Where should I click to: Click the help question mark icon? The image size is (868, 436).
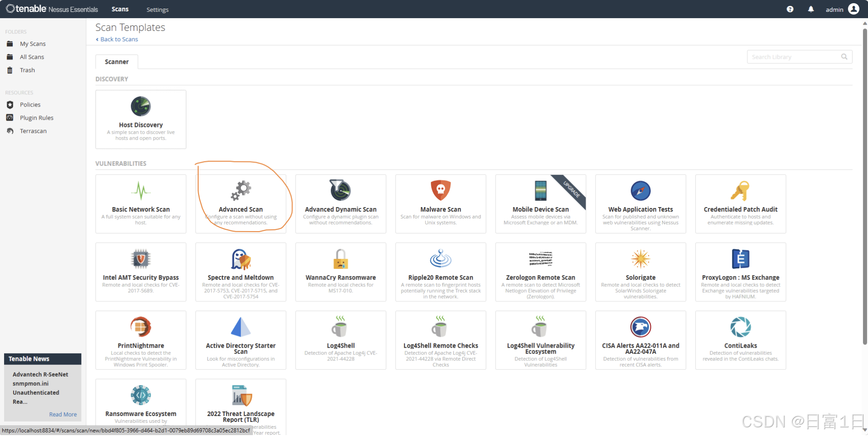click(x=790, y=9)
